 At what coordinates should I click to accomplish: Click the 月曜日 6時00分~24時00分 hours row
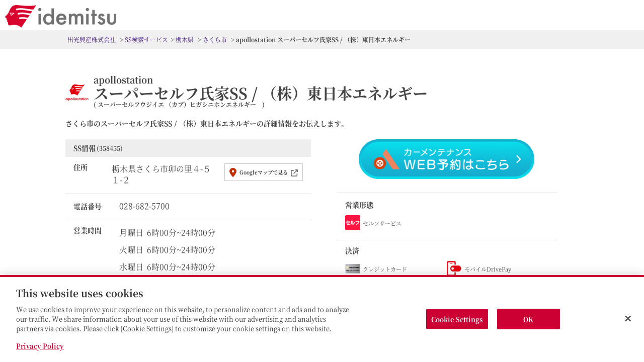[168, 233]
